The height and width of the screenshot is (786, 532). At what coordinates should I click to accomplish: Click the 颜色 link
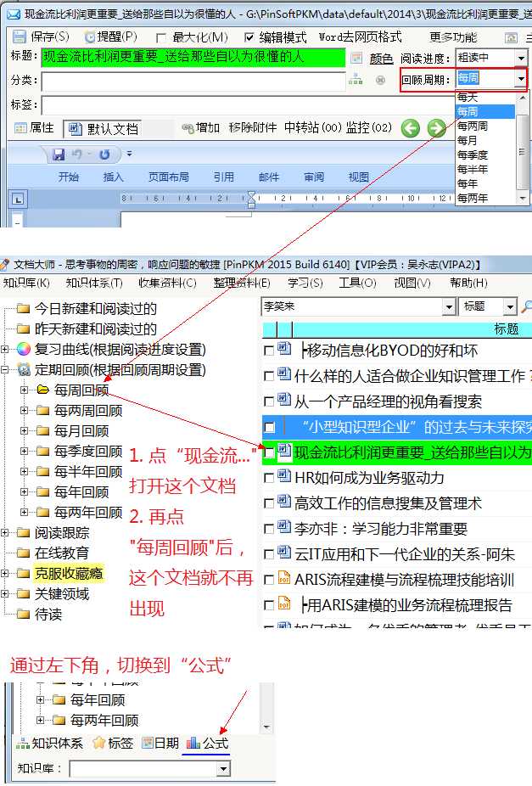(381, 59)
